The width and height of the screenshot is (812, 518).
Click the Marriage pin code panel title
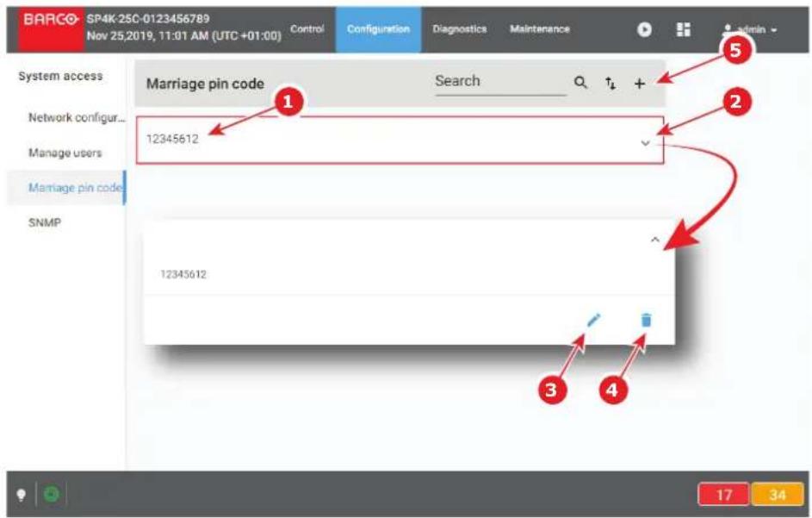click(205, 84)
